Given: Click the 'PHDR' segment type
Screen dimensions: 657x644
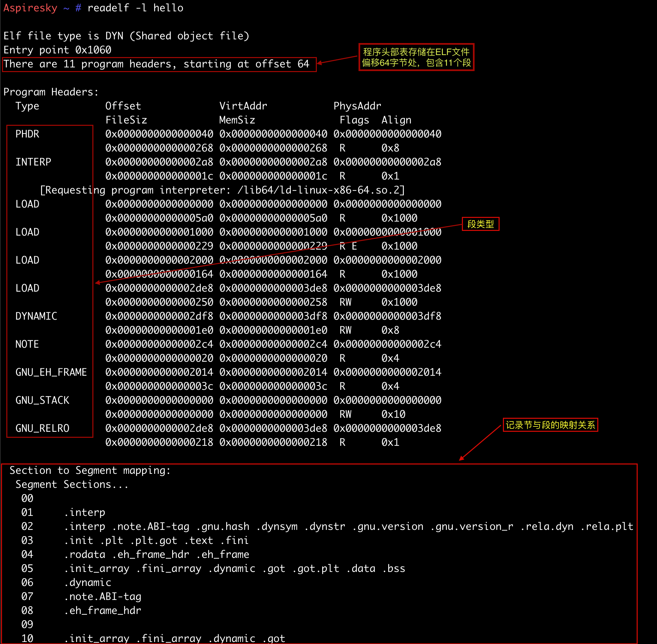Looking at the screenshot, I should click(x=27, y=134).
